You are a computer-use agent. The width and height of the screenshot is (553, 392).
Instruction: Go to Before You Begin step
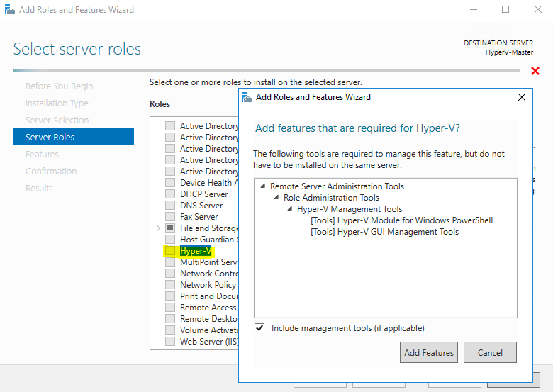click(x=60, y=86)
